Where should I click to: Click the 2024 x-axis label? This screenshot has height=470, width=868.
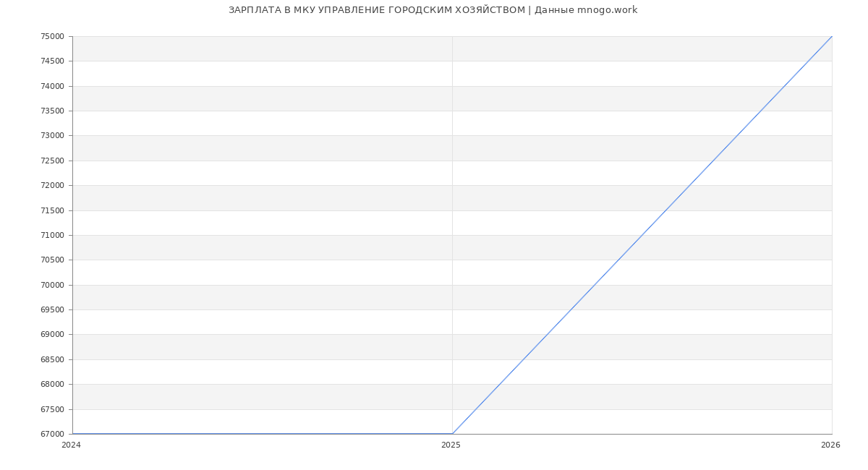[x=71, y=445]
